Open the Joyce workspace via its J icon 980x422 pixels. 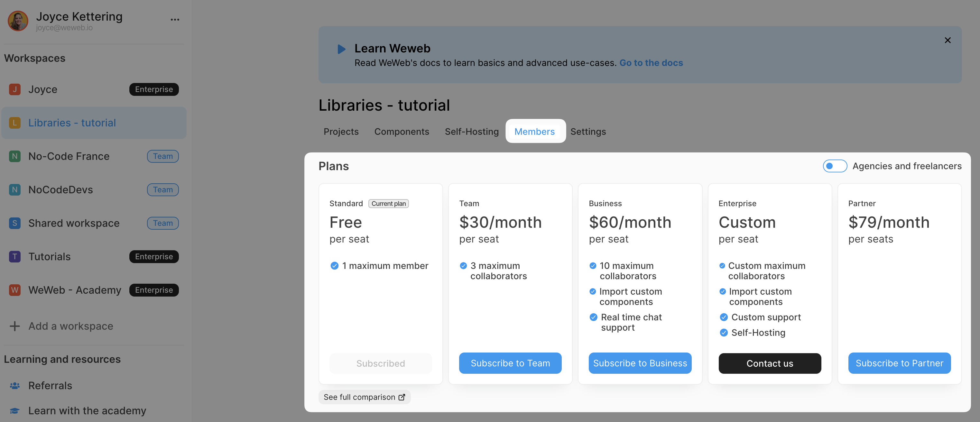[x=14, y=89]
